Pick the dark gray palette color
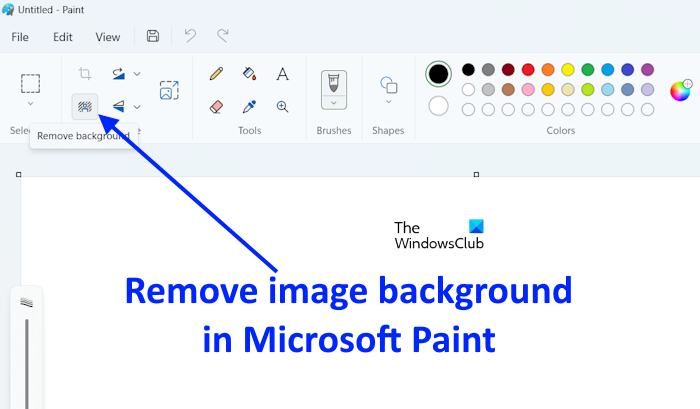 488,70
